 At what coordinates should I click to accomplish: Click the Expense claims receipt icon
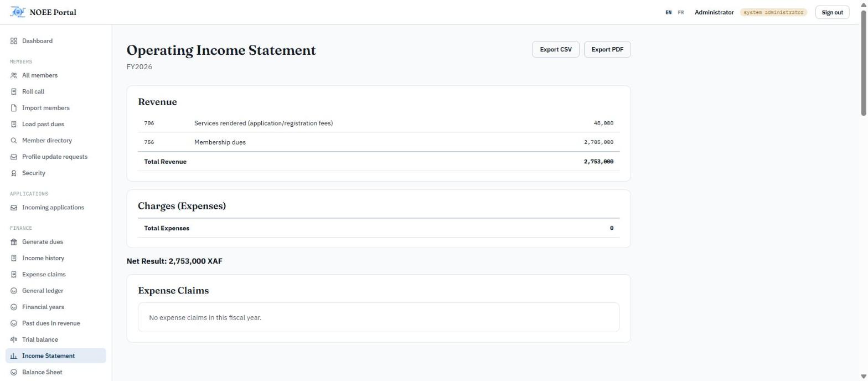14,275
